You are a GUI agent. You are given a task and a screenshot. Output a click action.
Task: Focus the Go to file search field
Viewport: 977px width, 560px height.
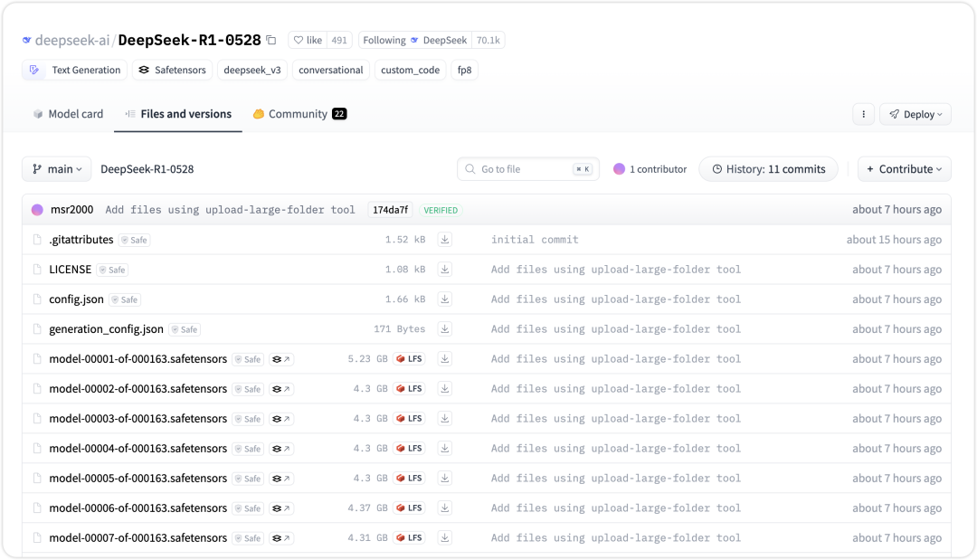pyautogui.click(x=528, y=169)
